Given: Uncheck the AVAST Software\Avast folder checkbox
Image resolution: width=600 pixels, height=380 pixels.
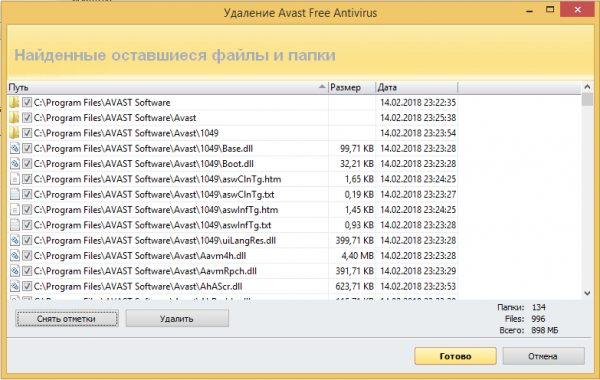Looking at the screenshot, I should tap(27, 117).
